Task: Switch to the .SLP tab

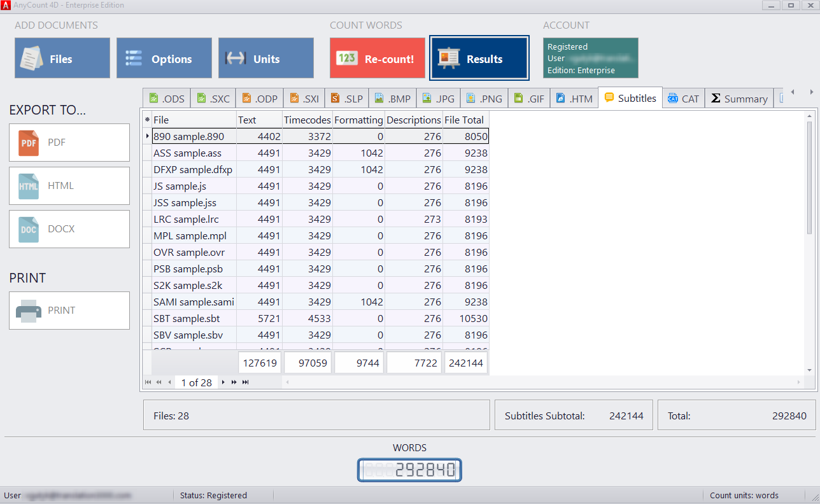Action: click(x=347, y=99)
